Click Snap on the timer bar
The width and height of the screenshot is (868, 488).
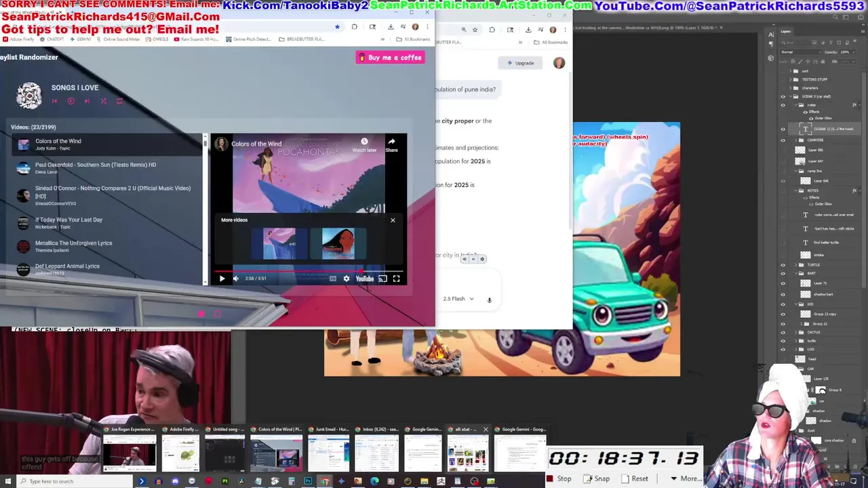coord(597,479)
